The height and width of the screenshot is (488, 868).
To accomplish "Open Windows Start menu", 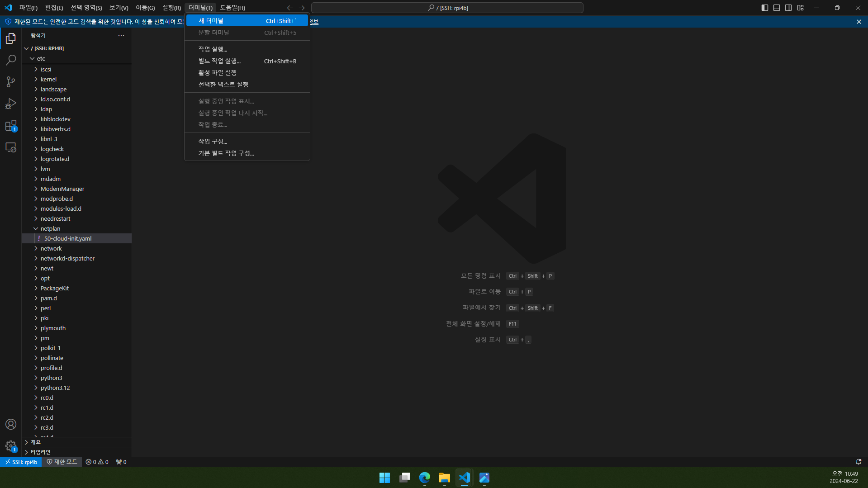I will [x=384, y=478].
